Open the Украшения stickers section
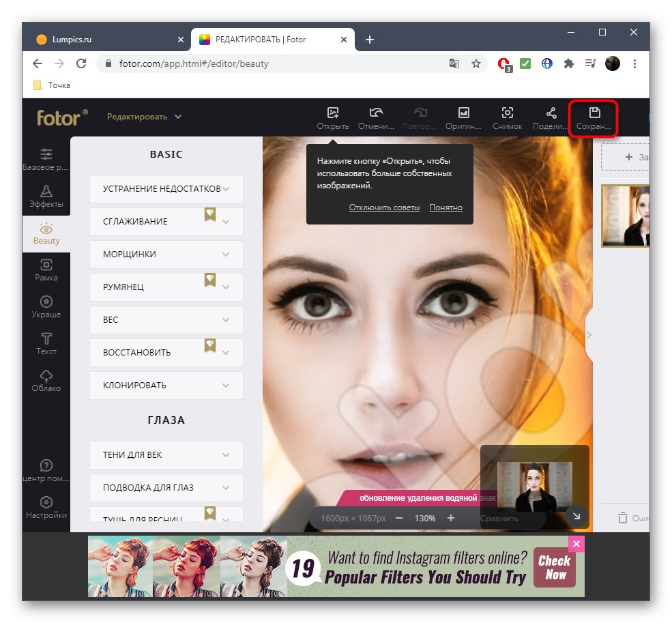The width and height of the screenshot is (672, 623). [x=46, y=307]
